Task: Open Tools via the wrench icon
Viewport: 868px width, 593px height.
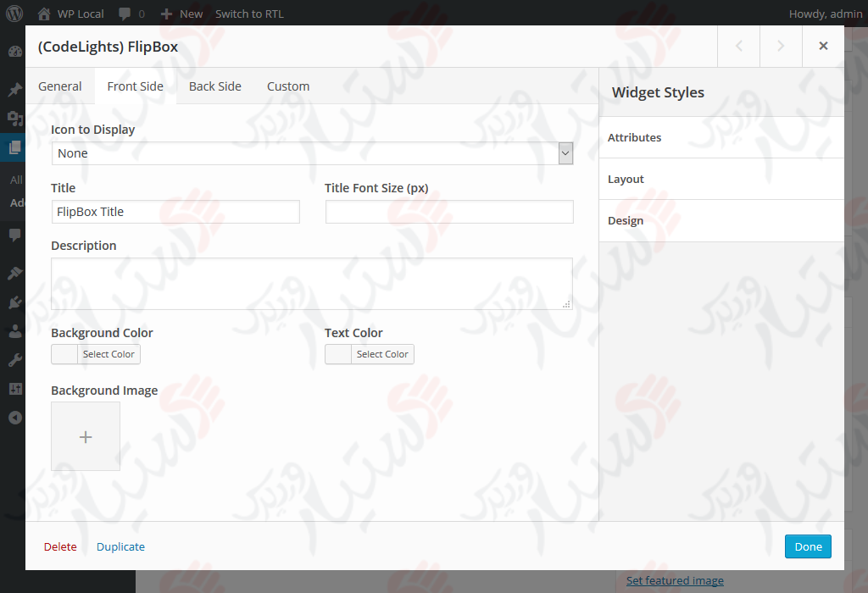Action: [14, 359]
